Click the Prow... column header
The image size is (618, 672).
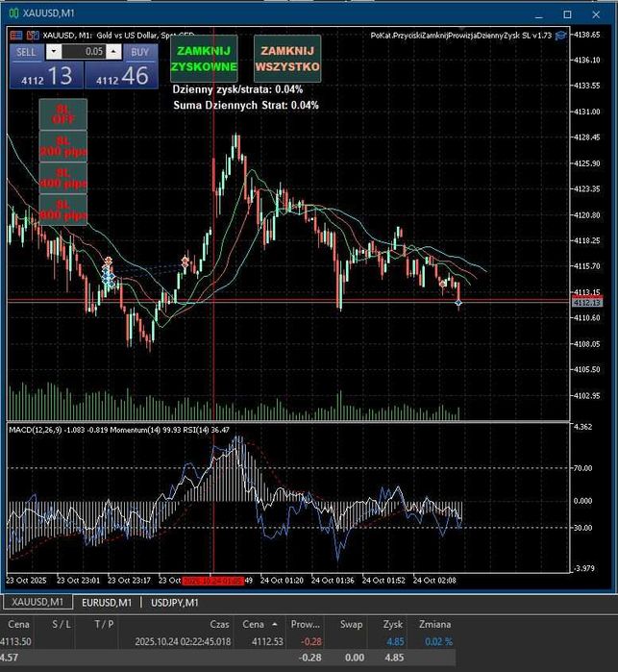[x=305, y=625]
